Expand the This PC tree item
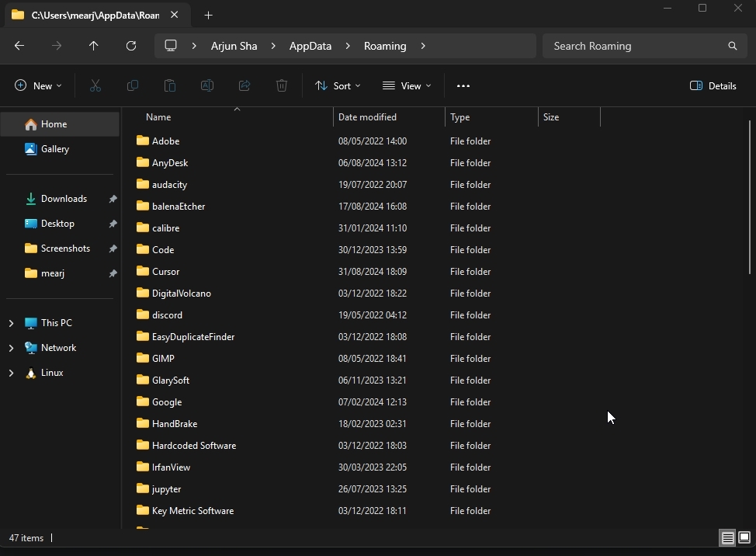The image size is (756, 556). tap(11, 322)
